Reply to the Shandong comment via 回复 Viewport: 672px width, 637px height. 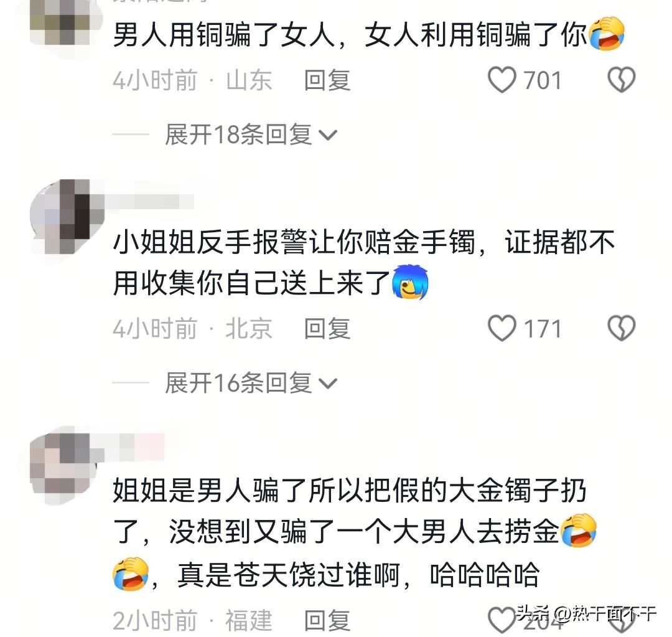(x=327, y=80)
